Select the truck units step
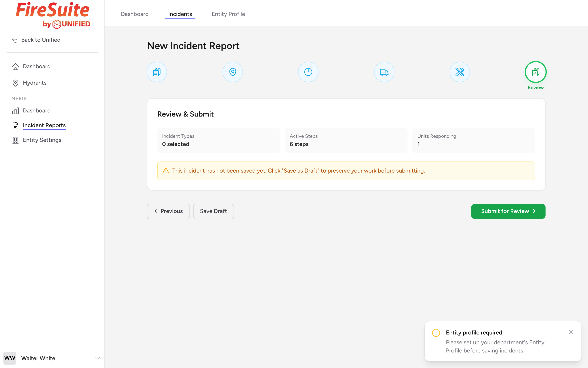Viewport: 588px width, 368px height. click(384, 72)
